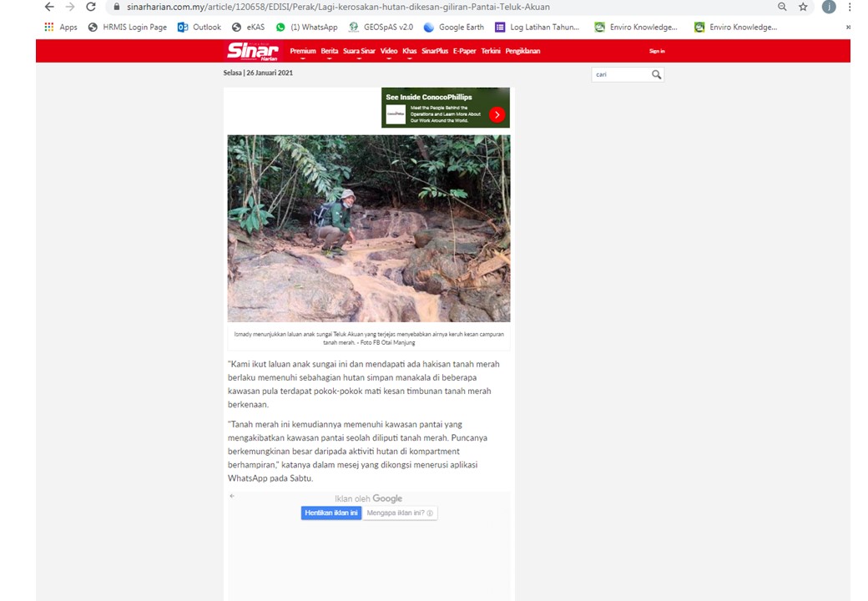868x601 pixels.
Task: Click the ConocoPhillips ad red arrow button
Action: 497,114
